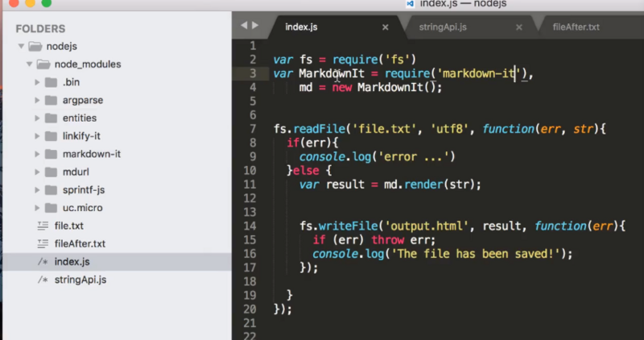The width and height of the screenshot is (644, 340).
Task: Click the file type icon in title bar
Action: click(x=410, y=4)
